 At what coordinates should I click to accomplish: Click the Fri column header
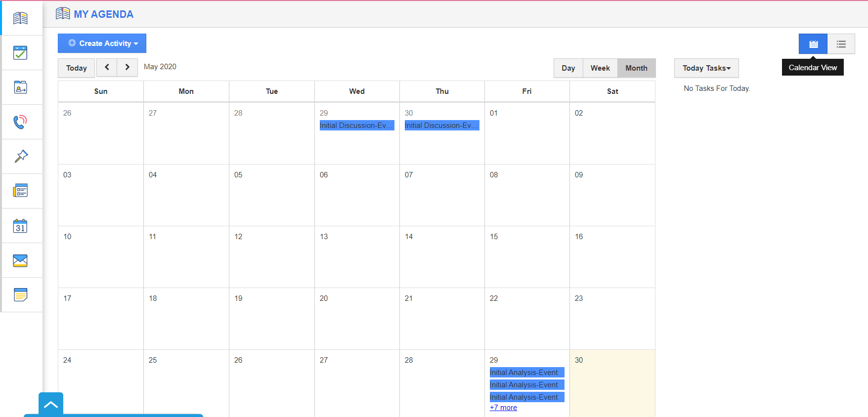pos(527,91)
